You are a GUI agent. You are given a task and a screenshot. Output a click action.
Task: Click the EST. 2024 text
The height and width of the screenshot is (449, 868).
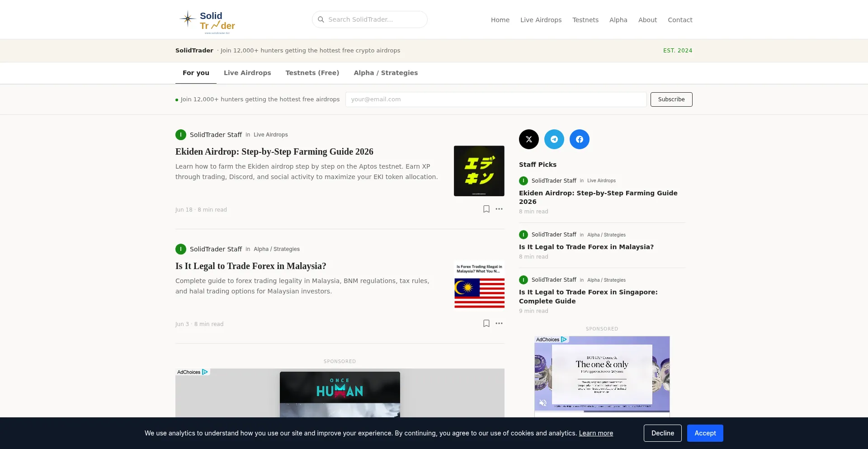pos(678,51)
